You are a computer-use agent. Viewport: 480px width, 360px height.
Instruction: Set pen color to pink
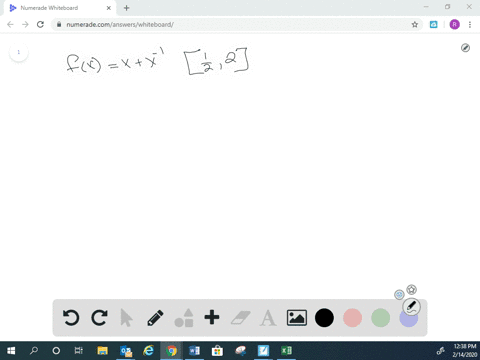point(352,318)
